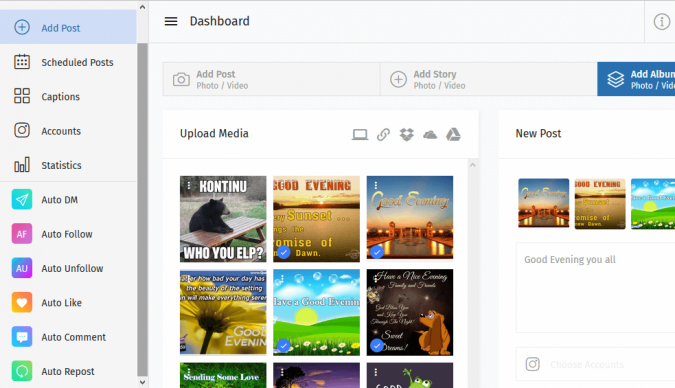Open the hamburger menu beside Dashboard
The height and width of the screenshot is (388, 675).
click(171, 21)
